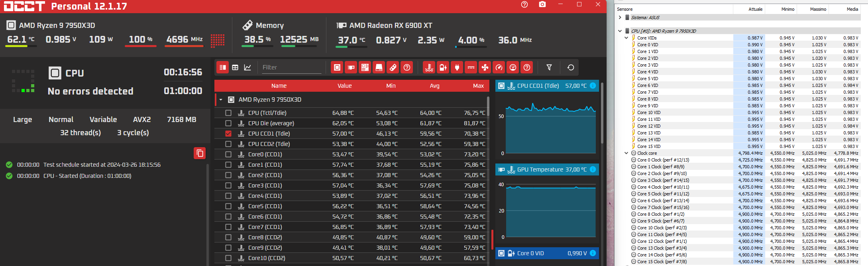Toggle the temperature sensor filter icon
Viewport: 868px width, 266px height.
(429, 67)
